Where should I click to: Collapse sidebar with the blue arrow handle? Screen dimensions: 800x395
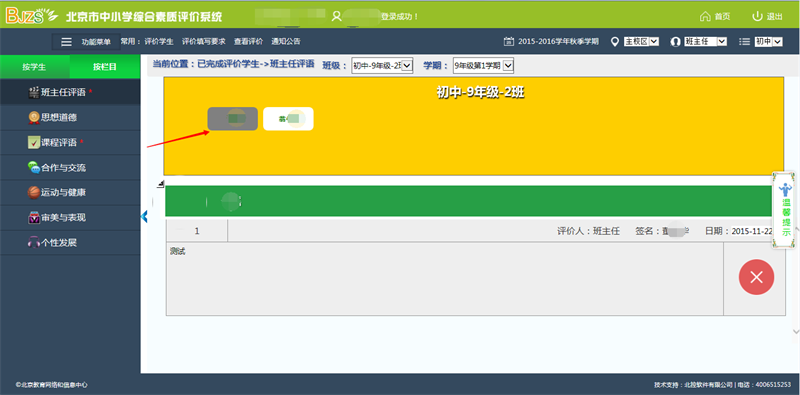[x=144, y=217]
